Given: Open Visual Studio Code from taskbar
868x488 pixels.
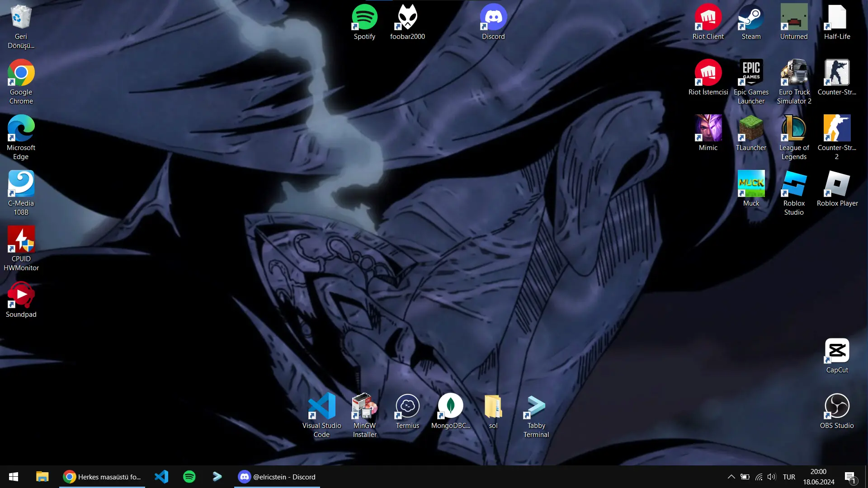Looking at the screenshot, I should point(161,477).
